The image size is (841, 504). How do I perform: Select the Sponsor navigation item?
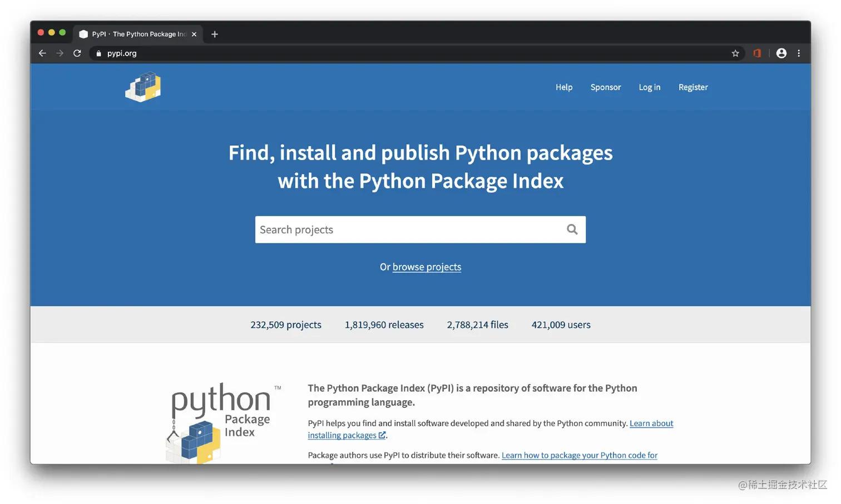click(605, 87)
